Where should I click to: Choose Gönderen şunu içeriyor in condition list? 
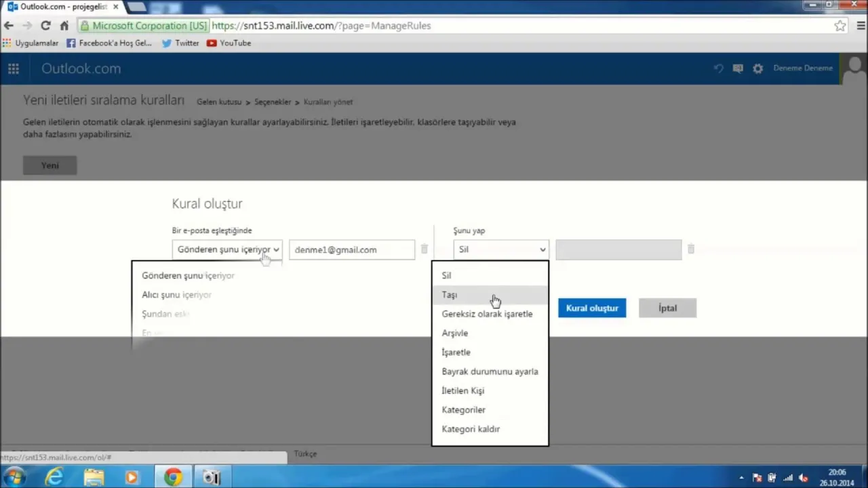(x=189, y=276)
